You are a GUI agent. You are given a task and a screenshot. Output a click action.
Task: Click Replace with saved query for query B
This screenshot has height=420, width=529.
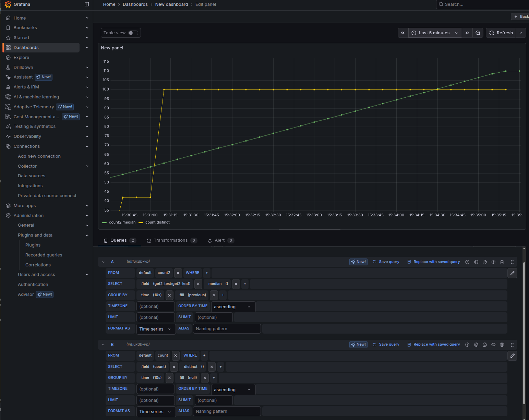433,344
